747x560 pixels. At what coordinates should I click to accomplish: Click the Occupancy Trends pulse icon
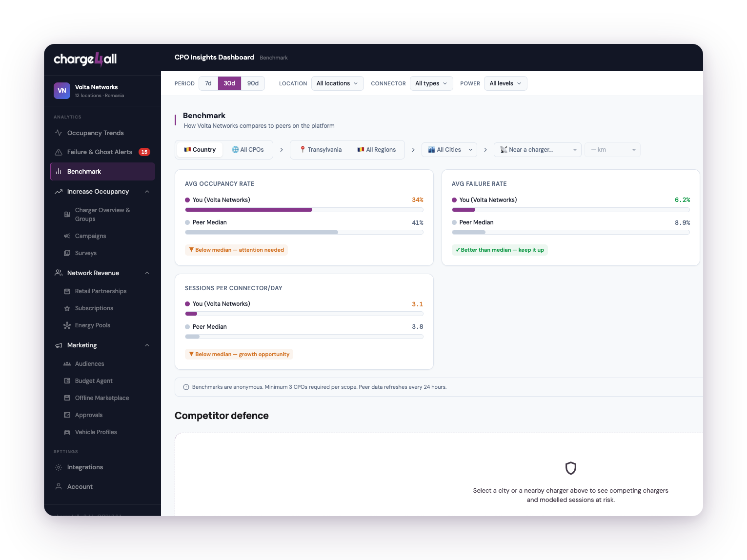tap(59, 133)
